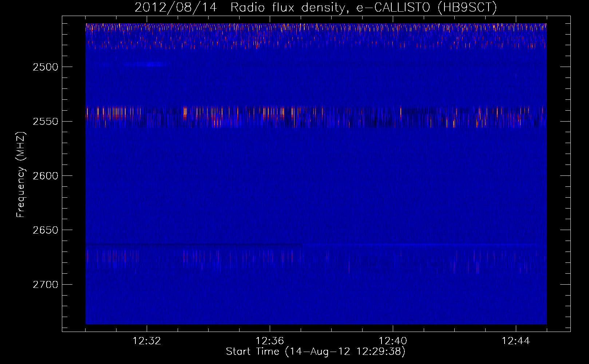Click the "2550" frequency tick label

coord(45,122)
